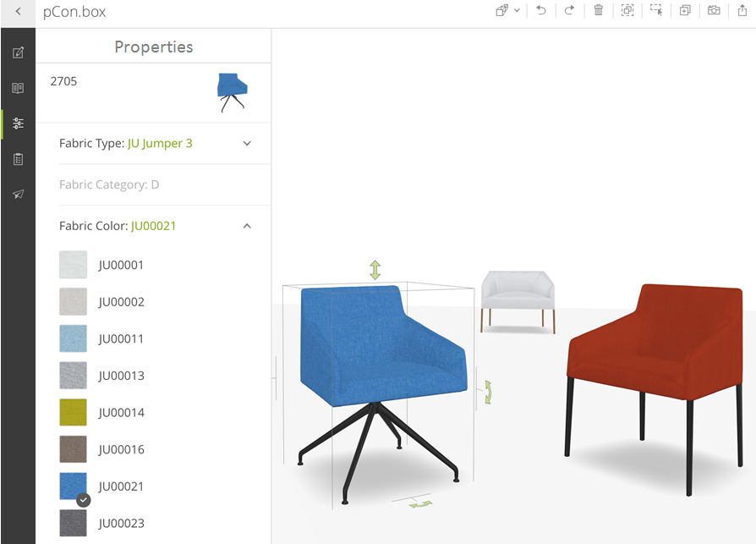
Task: Open the catalog book sidebar icon
Action: pyautogui.click(x=18, y=88)
